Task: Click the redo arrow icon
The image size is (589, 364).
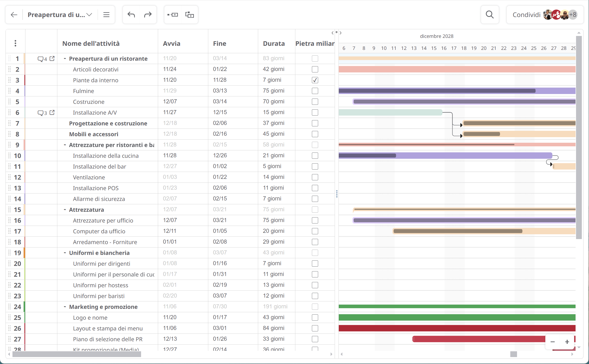Action: click(148, 15)
